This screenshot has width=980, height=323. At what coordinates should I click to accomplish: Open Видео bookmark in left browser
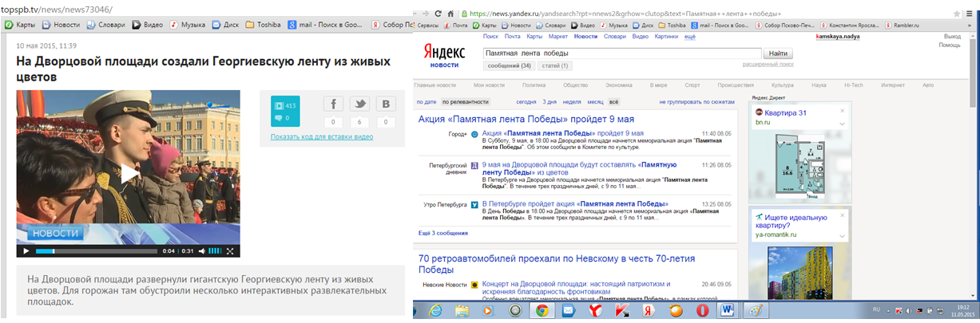(147, 25)
